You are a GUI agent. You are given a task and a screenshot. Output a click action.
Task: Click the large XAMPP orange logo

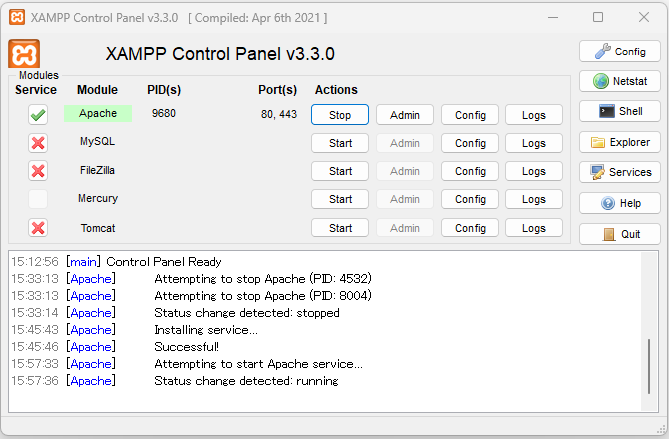[x=24, y=53]
